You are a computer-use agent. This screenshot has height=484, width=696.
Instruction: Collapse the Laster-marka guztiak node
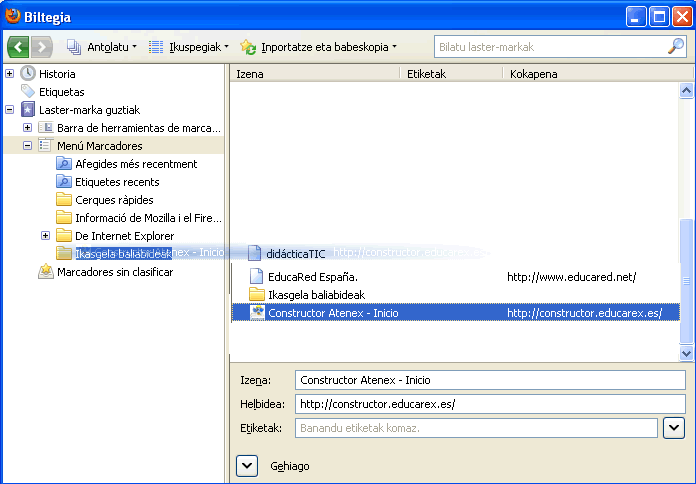point(9,110)
